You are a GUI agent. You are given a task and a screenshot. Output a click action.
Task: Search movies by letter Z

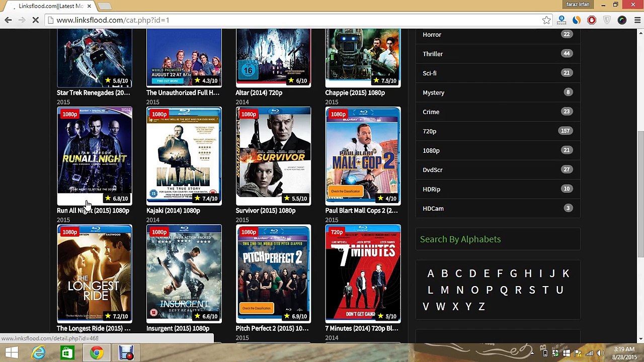pos(481,307)
